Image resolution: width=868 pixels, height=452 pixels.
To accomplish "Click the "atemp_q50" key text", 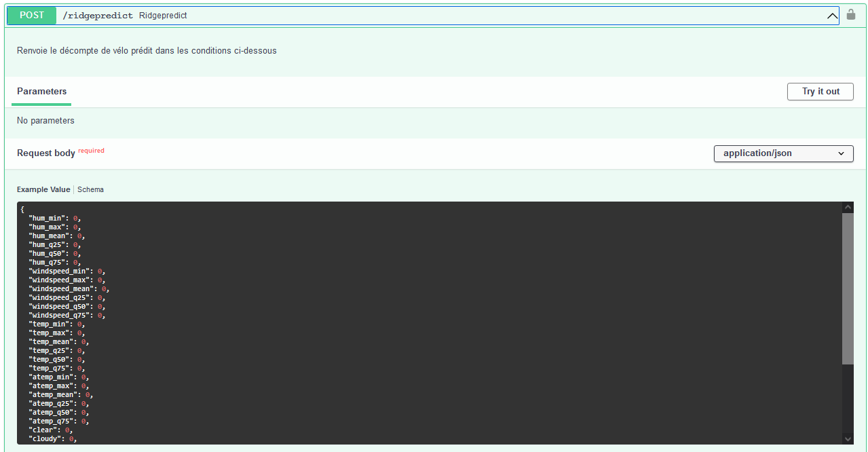I will pos(51,413).
